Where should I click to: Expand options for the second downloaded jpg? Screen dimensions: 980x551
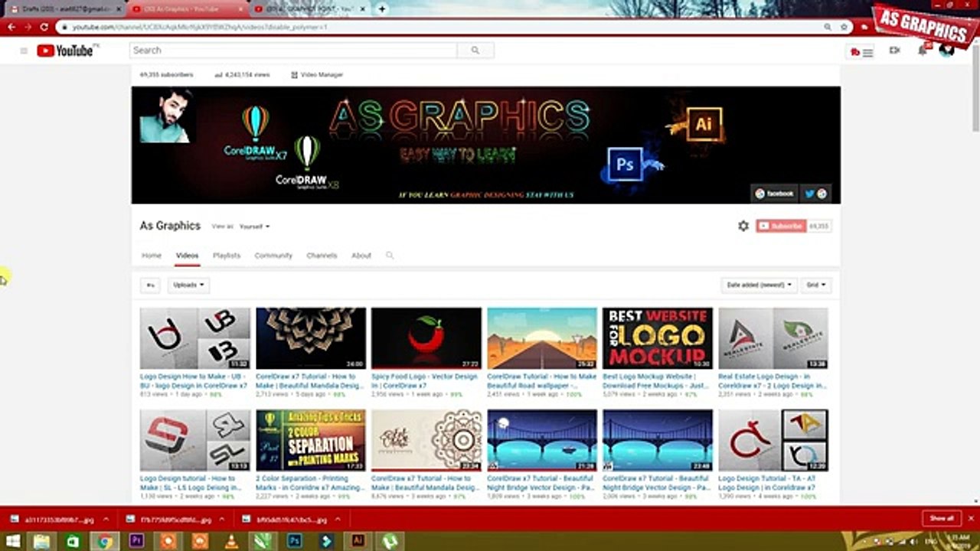pyautogui.click(x=222, y=519)
